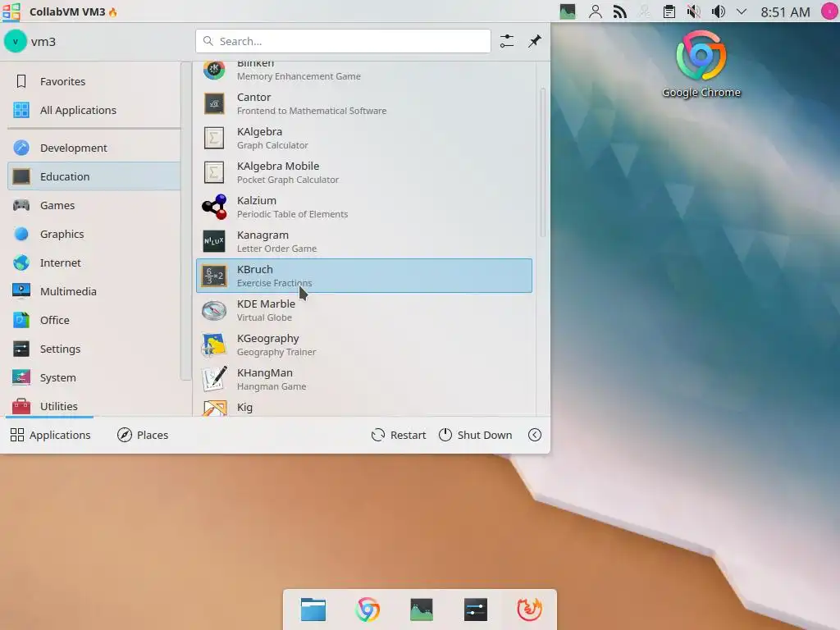Launch Firefox-style browser from dock
Viewport: 840px width, 630px height.
[x=529, y=609]
